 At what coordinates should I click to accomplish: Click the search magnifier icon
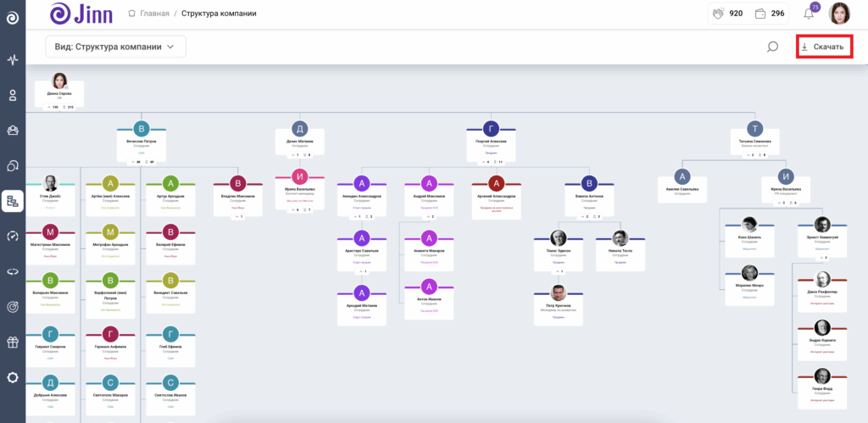772,47
